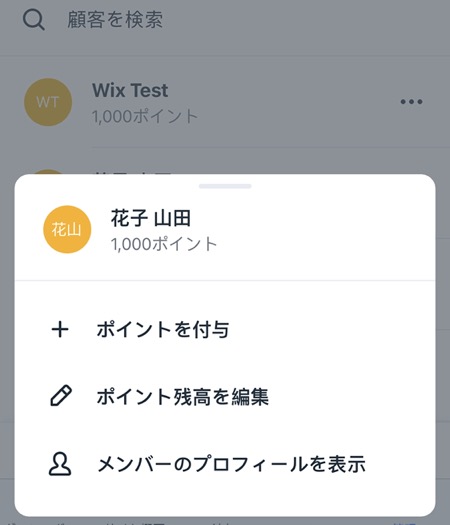
Task: Tap the WT avatar circle
Action: 48,102
